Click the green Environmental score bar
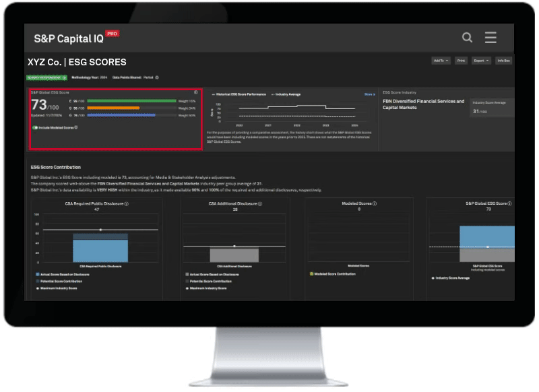This screenshot has height=392, width=539. coord(131,100)
